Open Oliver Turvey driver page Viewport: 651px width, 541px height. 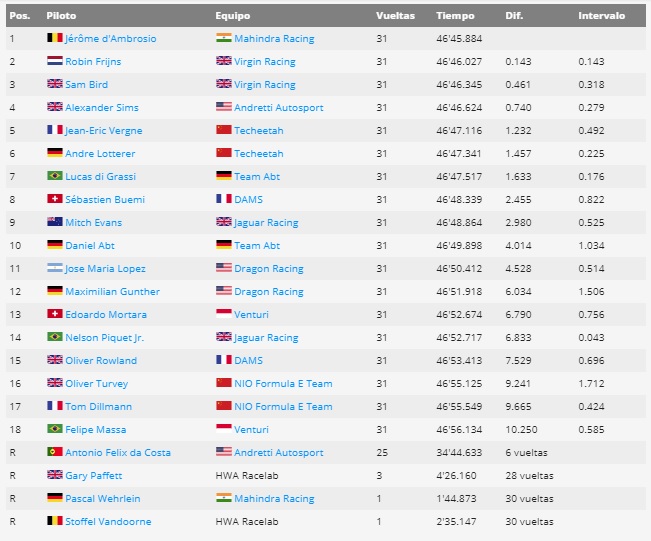point(96,384)
